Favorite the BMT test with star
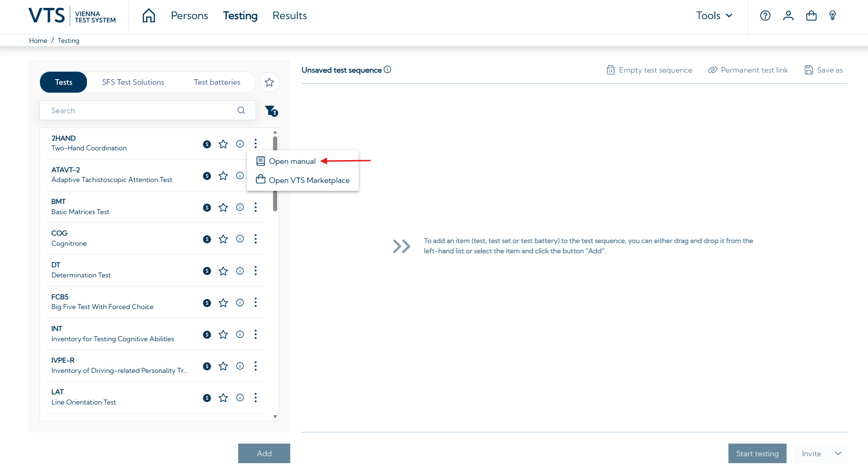The height and width of the screenshot is (472, 868). point(223,207)
